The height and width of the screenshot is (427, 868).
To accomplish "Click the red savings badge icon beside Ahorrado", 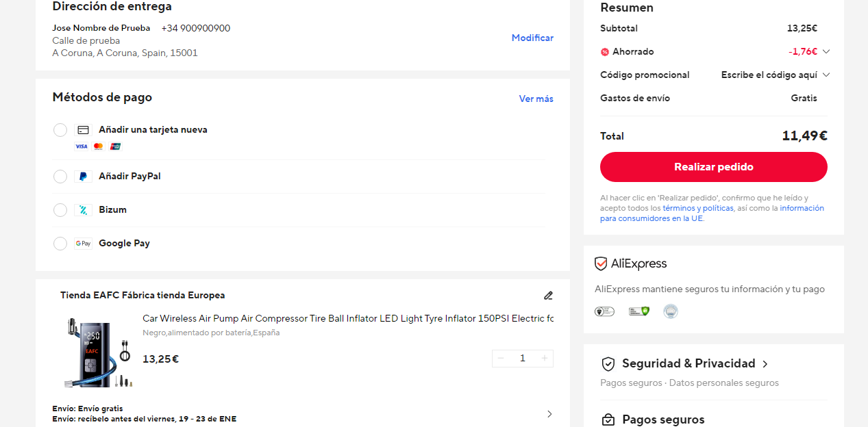I will [605, 52].
